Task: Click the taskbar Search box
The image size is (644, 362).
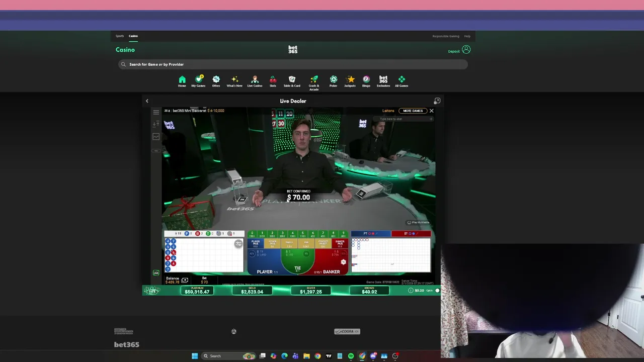Action: tap(229, 356)
